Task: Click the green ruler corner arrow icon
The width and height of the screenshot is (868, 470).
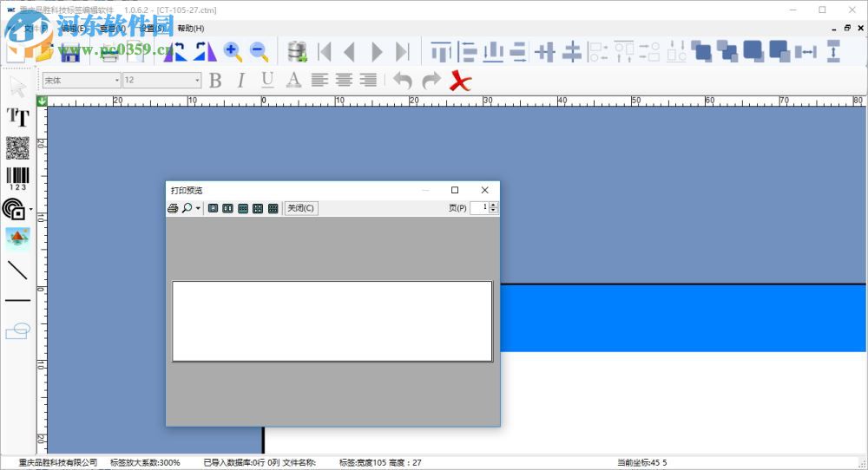Action: 42,101
